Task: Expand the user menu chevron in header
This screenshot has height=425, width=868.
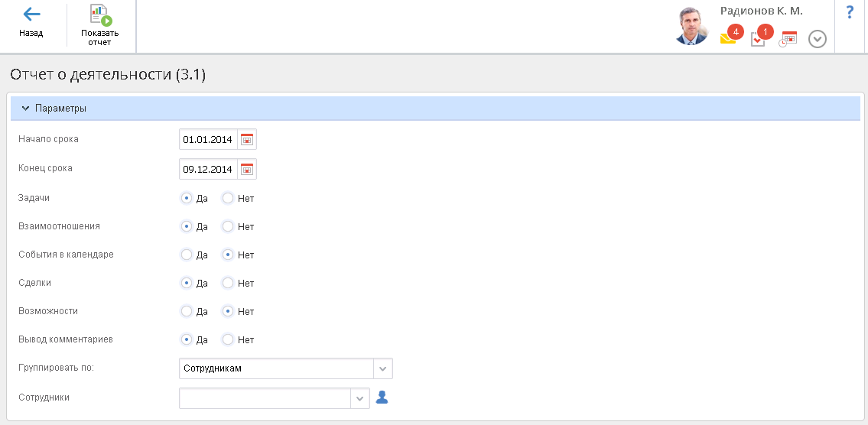Action: click(818, 39)
